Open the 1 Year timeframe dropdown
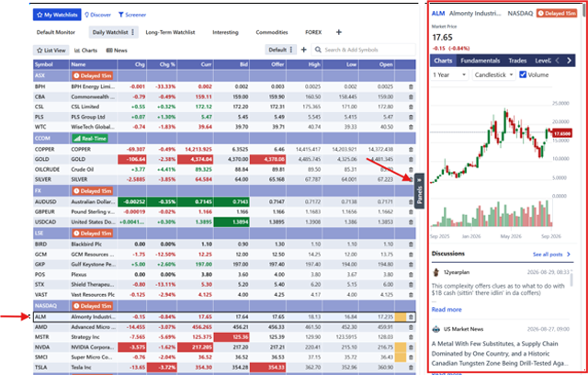 click(449, 75)
